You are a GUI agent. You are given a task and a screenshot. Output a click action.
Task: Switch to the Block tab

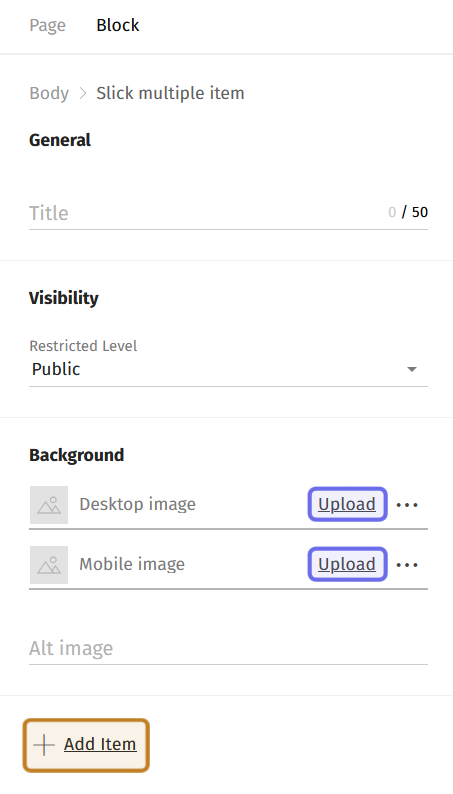[118, 25]
